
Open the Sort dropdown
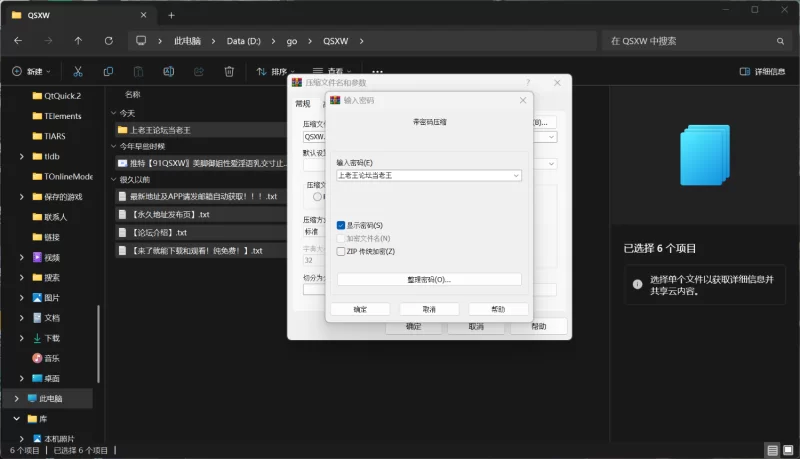pos(276,71)
